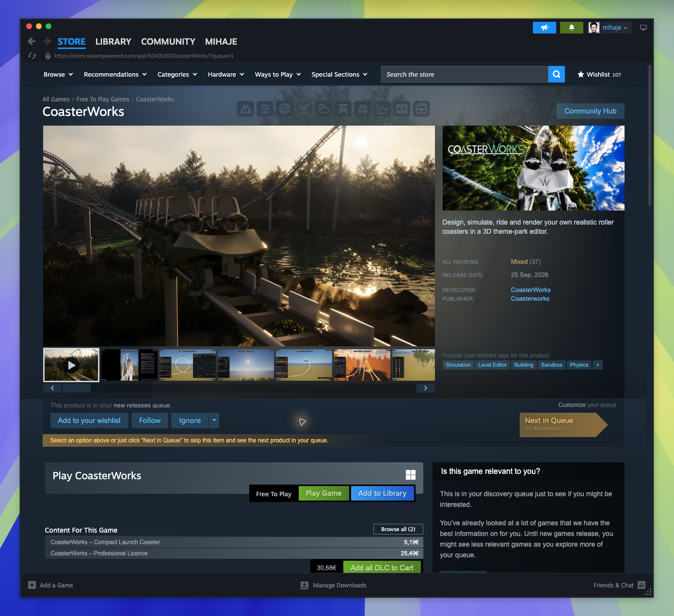674x616 pixels.
Task: Go back with the left arrow button
Action: (32, 41)
